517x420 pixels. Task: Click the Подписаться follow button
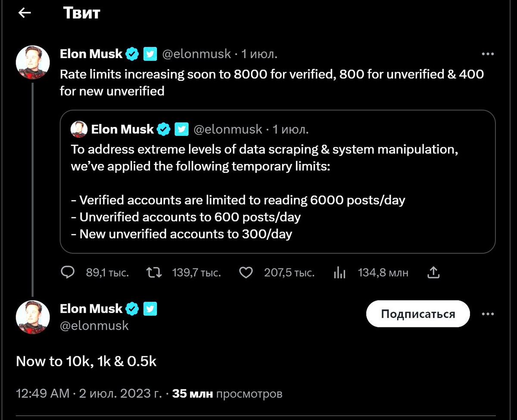click(417, 314)
